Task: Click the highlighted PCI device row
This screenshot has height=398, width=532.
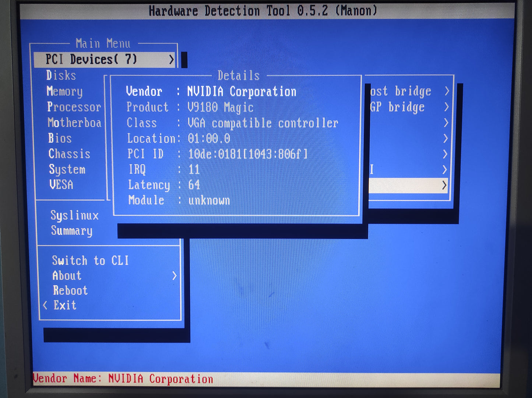Action: (x=409, y=185)
